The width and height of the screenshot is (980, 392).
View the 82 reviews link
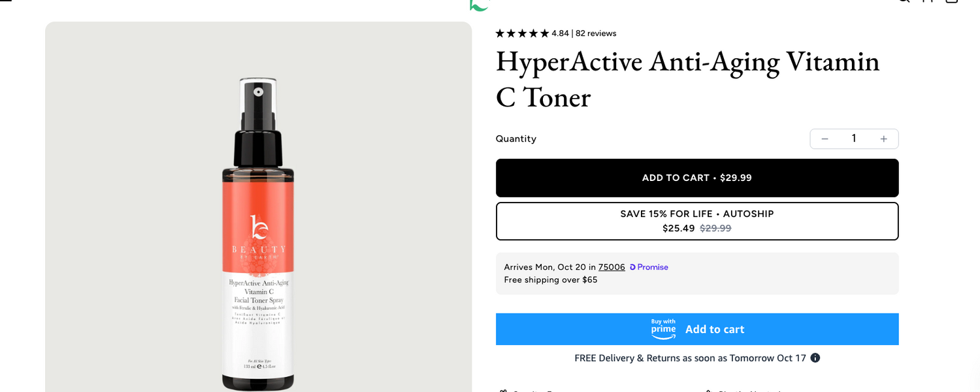point(595,33)
